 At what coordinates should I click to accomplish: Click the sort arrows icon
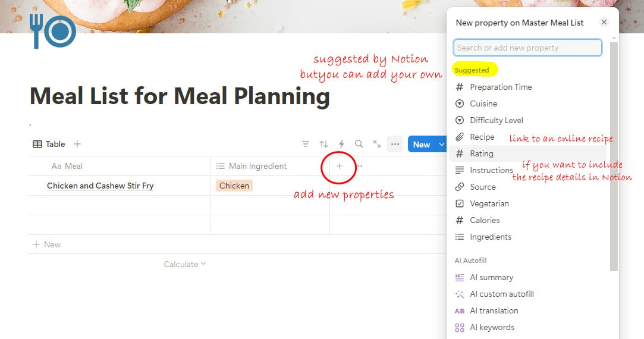pyautogui.click(x=323, y=144)
